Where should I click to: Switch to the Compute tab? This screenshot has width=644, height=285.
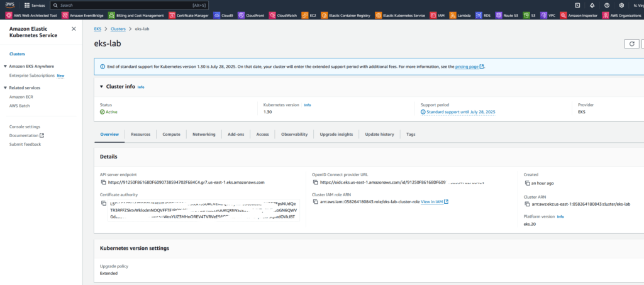tap(171, 134)
